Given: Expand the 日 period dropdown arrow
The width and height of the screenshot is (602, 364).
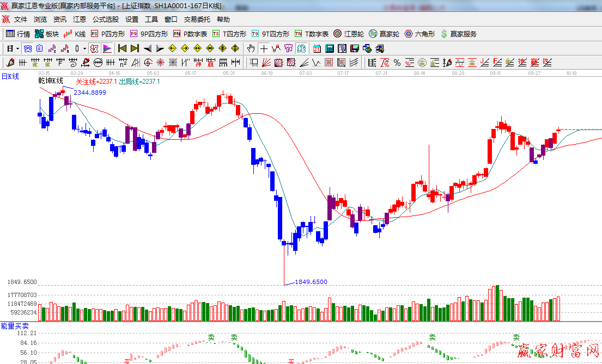Looking at the screenshot, I should (17, 48).
